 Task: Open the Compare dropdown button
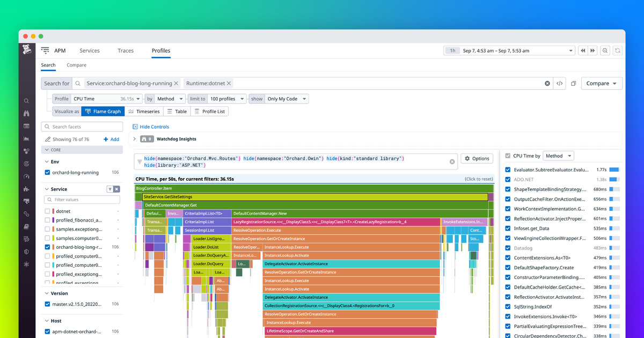(x=602, y=84)
